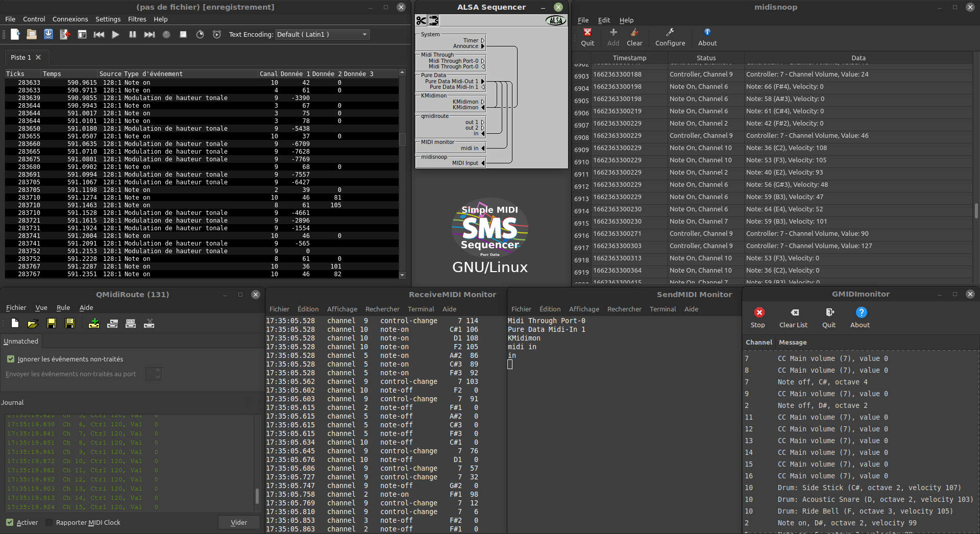Start playback with the play button in KMidimon
Viewport: 980px width, 534px height.
point(115,34)
